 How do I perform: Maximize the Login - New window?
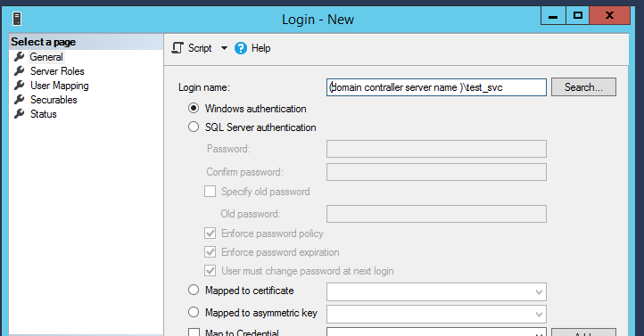pyautogui.click(x=577, y=15)
